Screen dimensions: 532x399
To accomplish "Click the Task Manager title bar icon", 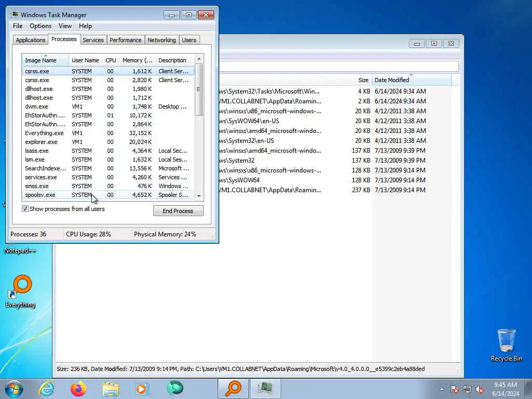I will [x=14, y=15].
